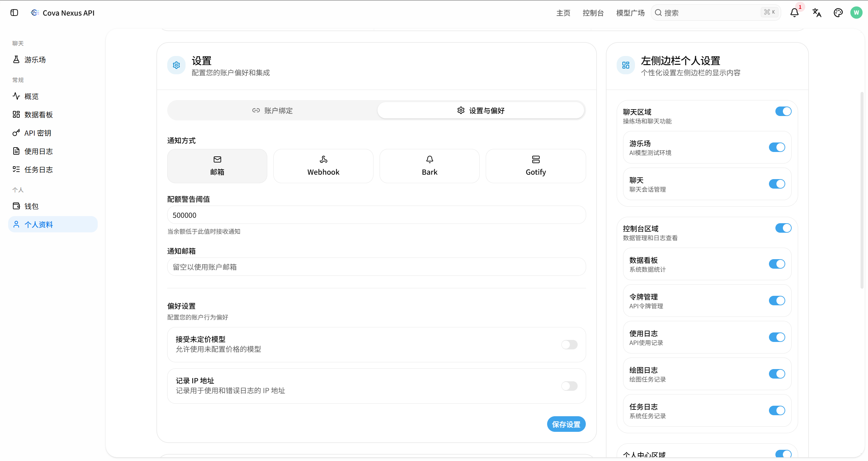This screenshot has height=461, width=868.
Task: Click the Cova Nexus API logo
Action: coord(35,13)
